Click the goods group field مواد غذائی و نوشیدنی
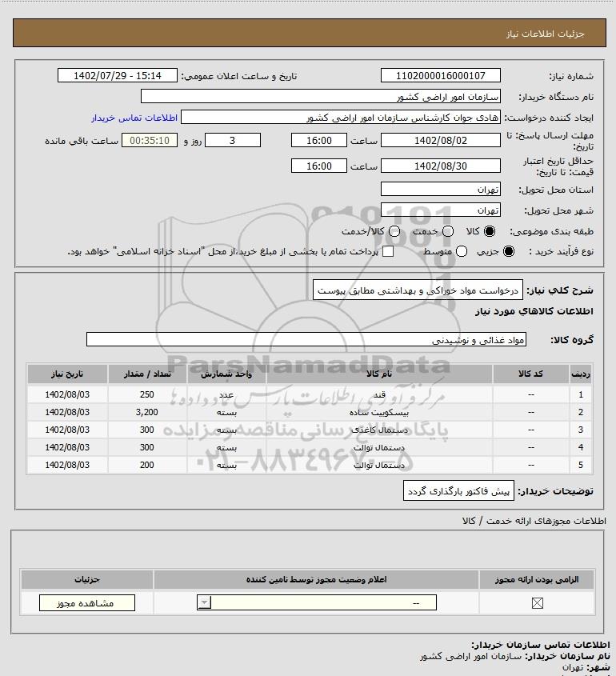Screen dimensions: 616x676 306,340
